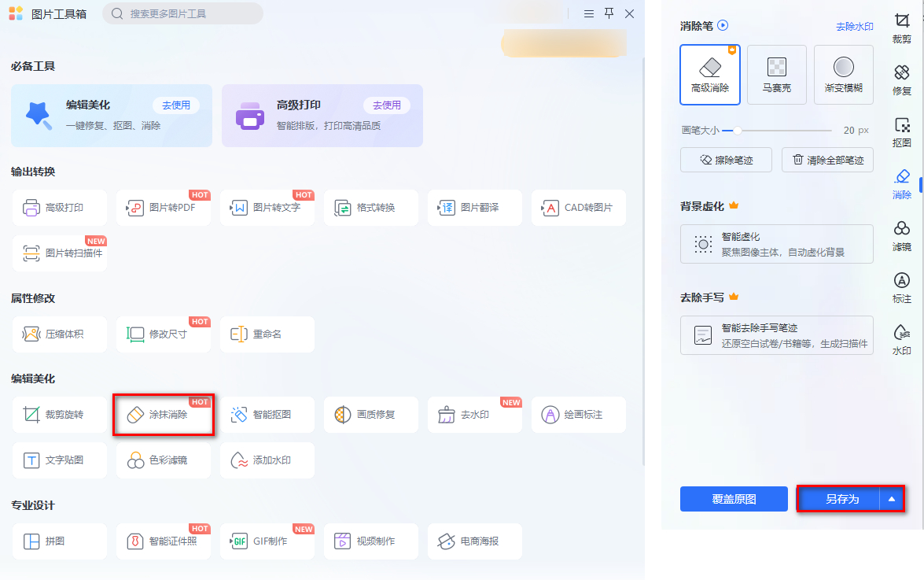This screenshot has width=924, height=580.
Task: Switch to 渐变模糊 (Gradient blur) mode
Action: [843, 74]
